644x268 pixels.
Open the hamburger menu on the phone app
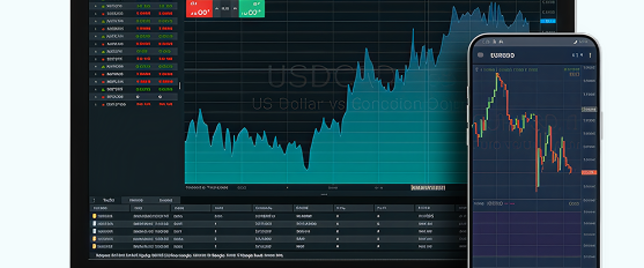[479, 55]
